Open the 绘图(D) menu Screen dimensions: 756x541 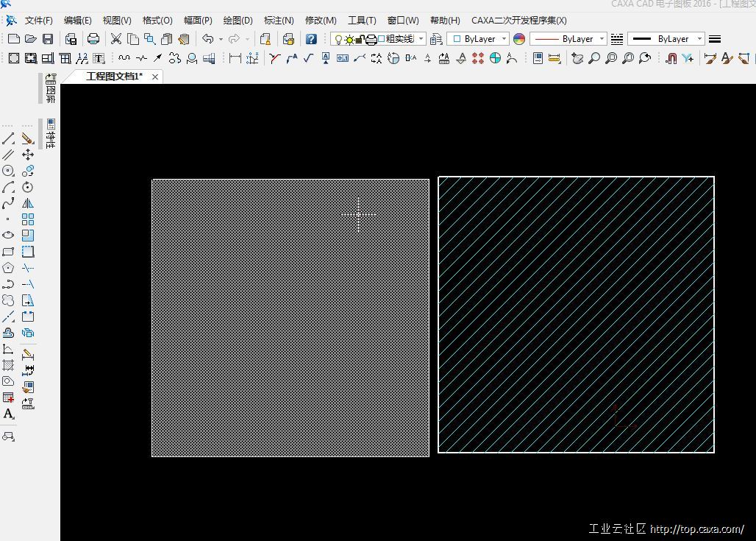(238, 21)
